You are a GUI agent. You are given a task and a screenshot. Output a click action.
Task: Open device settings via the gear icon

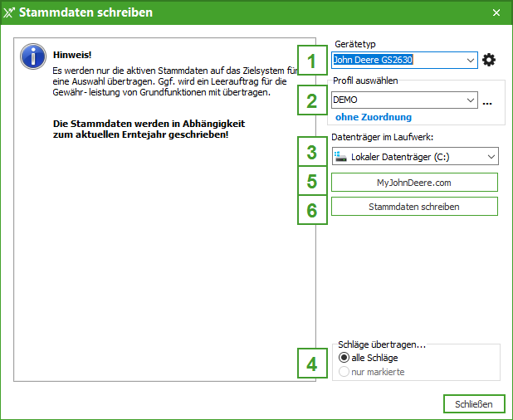[489, 60]
